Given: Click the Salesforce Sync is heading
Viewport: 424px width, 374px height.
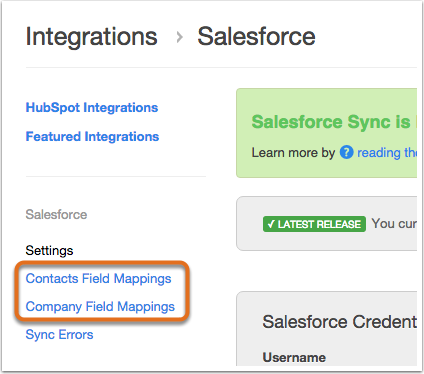Looking at the screenshot, I should 331,122.
